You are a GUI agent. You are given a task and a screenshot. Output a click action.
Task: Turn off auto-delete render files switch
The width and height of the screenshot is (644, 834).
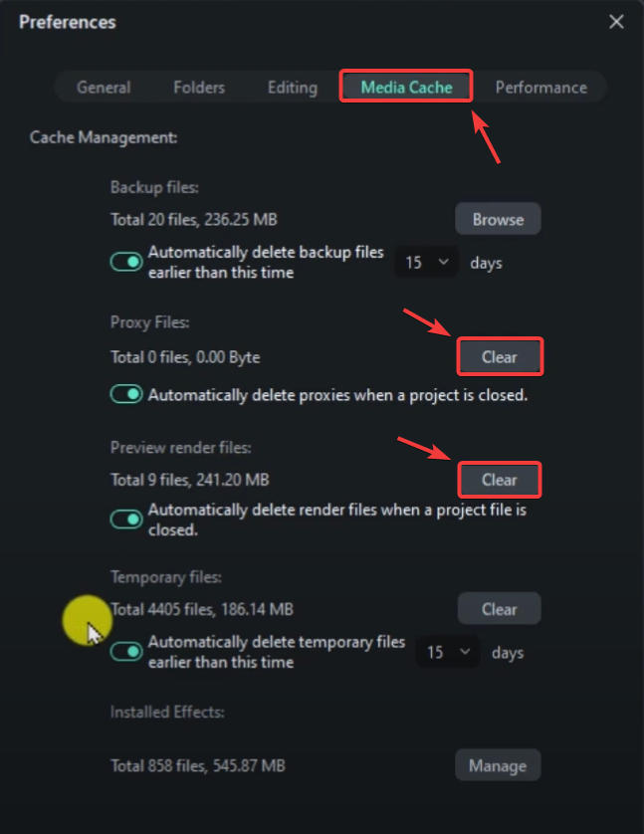126,519
